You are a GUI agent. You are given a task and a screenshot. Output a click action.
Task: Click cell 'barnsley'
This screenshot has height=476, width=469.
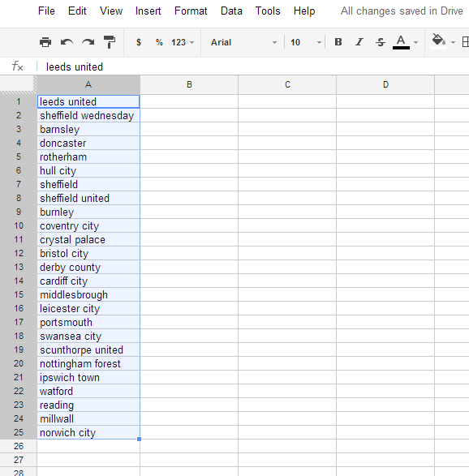(x=88, y=129)
